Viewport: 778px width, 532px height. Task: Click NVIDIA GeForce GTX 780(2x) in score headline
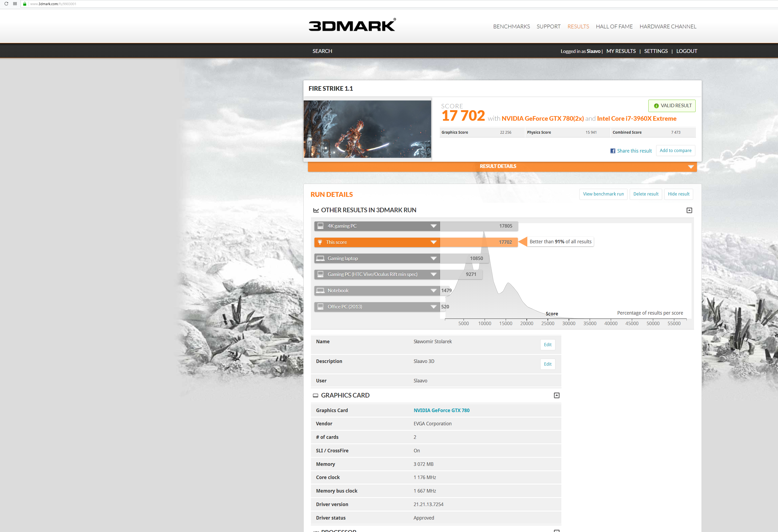(x=542, y=119)
